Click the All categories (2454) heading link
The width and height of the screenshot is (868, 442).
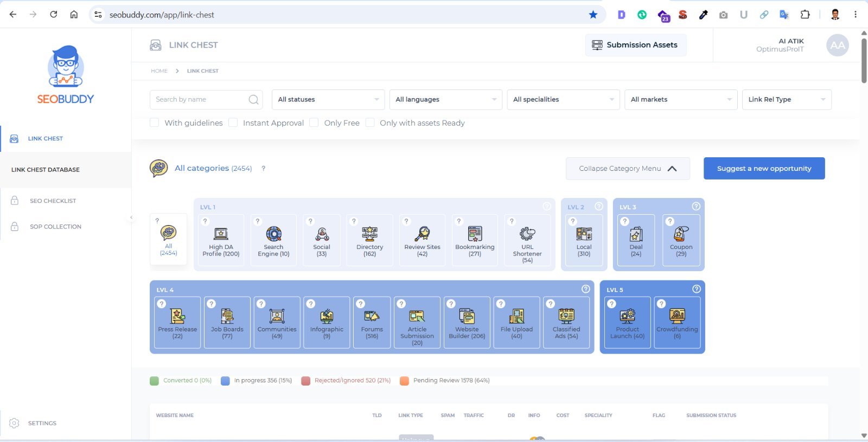point(213,169)
